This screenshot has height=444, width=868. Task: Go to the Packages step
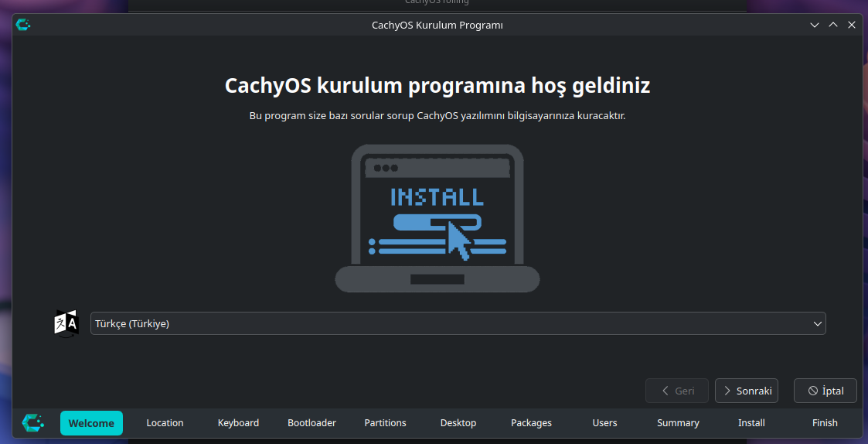pos(532,423)
